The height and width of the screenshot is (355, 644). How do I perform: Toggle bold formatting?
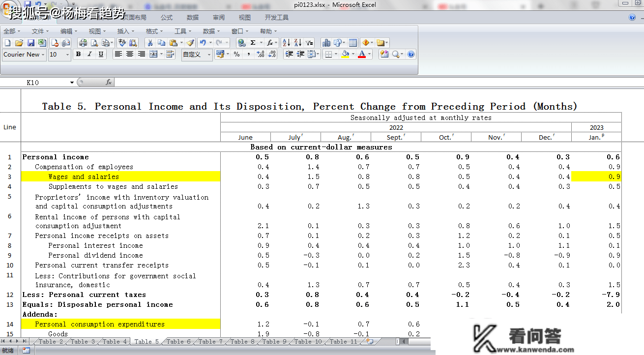[x=78, y=54]
